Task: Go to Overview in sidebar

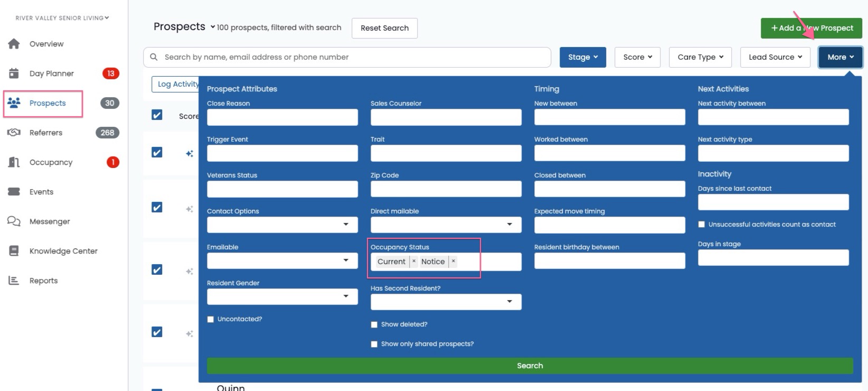Action: 46,44
